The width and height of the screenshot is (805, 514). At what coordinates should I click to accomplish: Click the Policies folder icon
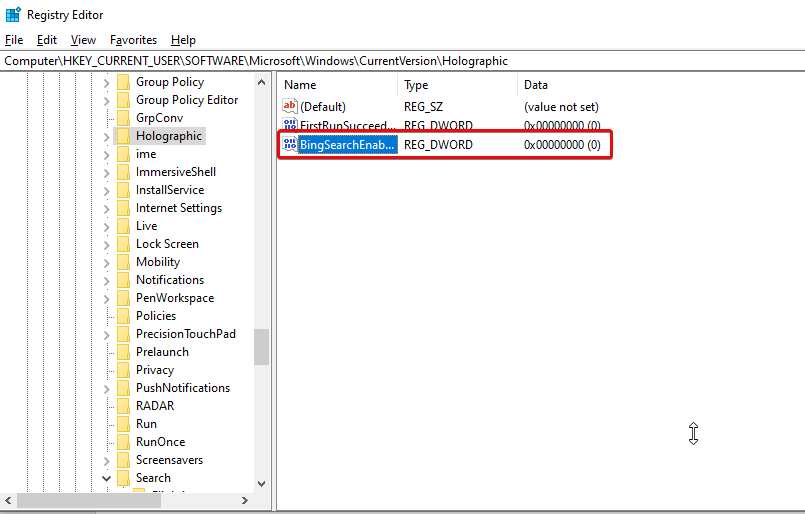pos(123,316)
